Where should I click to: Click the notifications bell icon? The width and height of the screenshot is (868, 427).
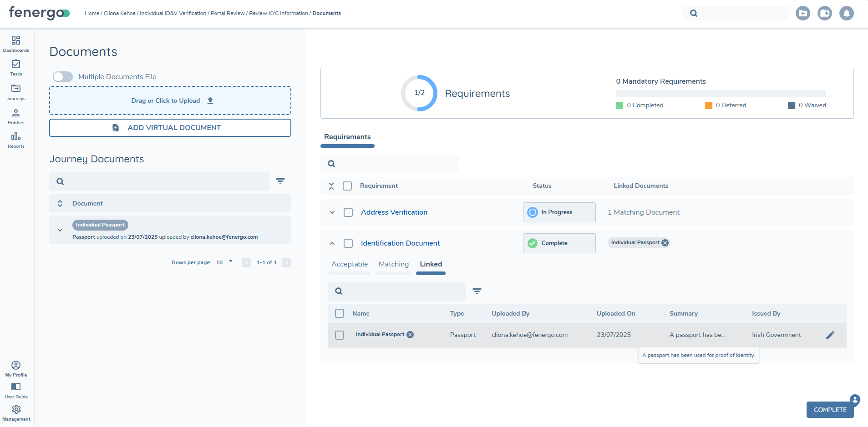846,13
